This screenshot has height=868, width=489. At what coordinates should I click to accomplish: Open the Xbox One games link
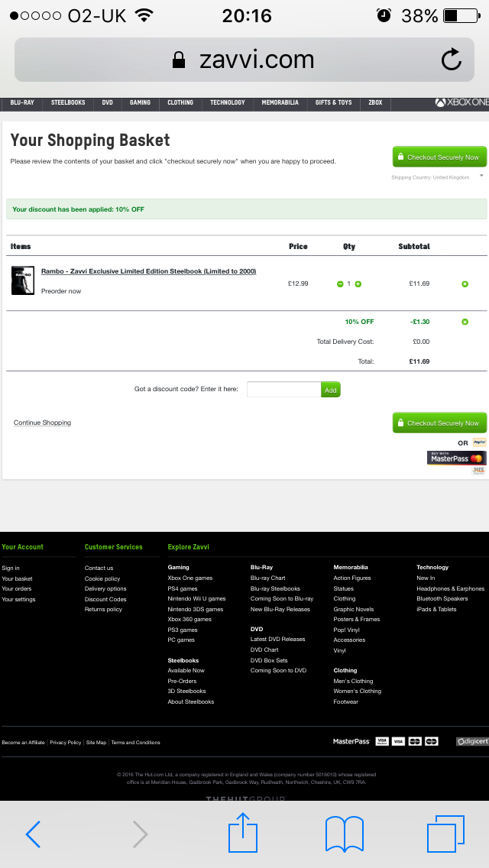[190, 578]
